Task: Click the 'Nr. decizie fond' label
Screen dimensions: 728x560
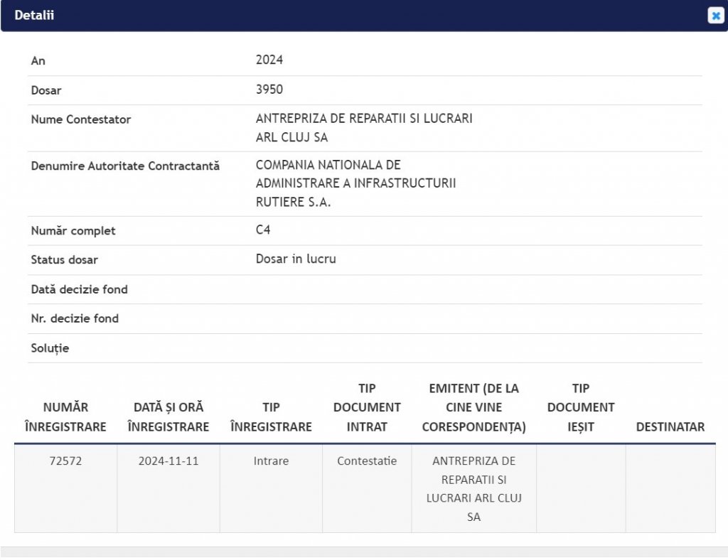Action: 75,318
